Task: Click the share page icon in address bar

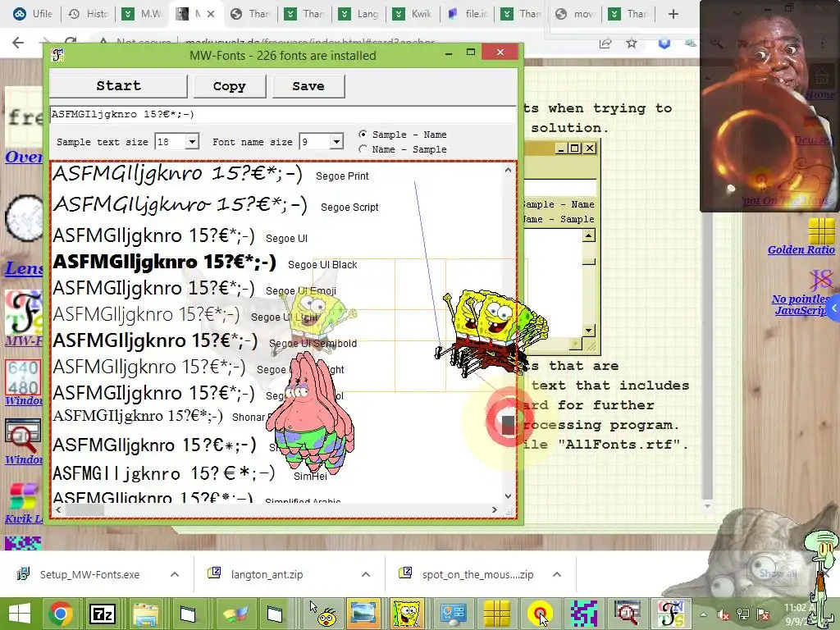Action: (x=605, y=43)
